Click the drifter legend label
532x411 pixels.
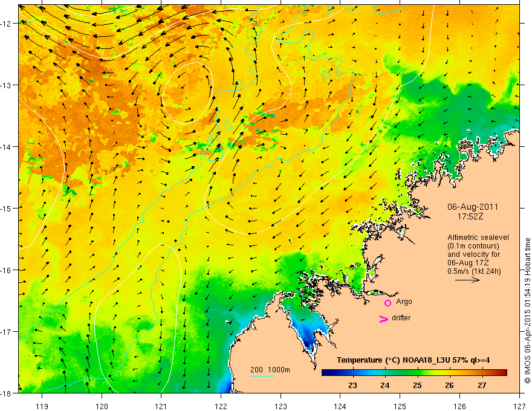[401, 318]
